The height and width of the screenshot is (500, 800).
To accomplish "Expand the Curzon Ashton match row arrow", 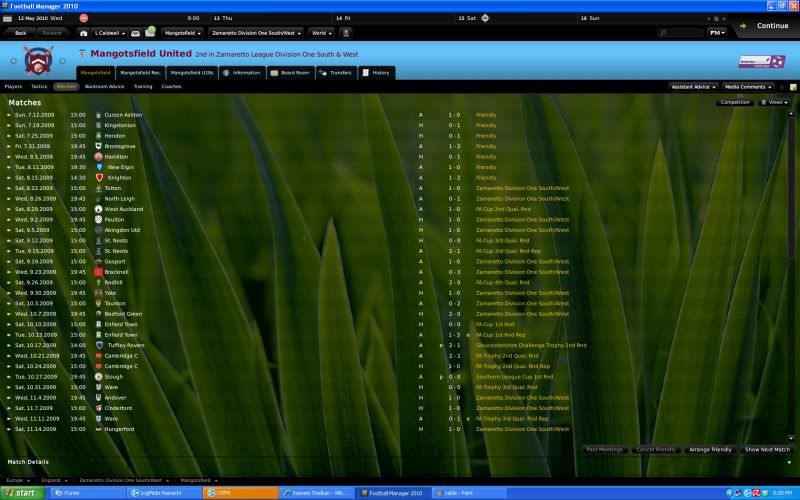I will click(x=9, y=115).
